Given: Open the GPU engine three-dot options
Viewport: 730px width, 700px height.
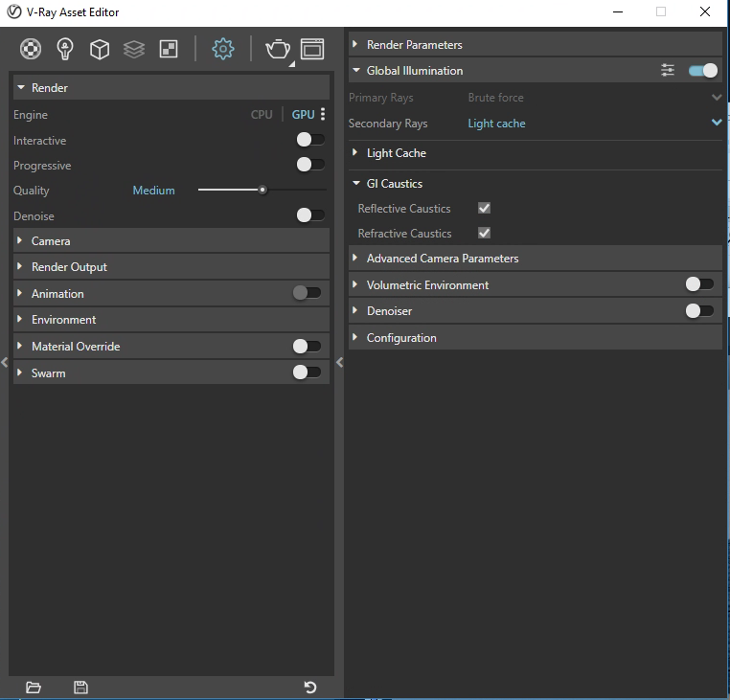Looking at the screenshot, I should click(x=323, y=115).
